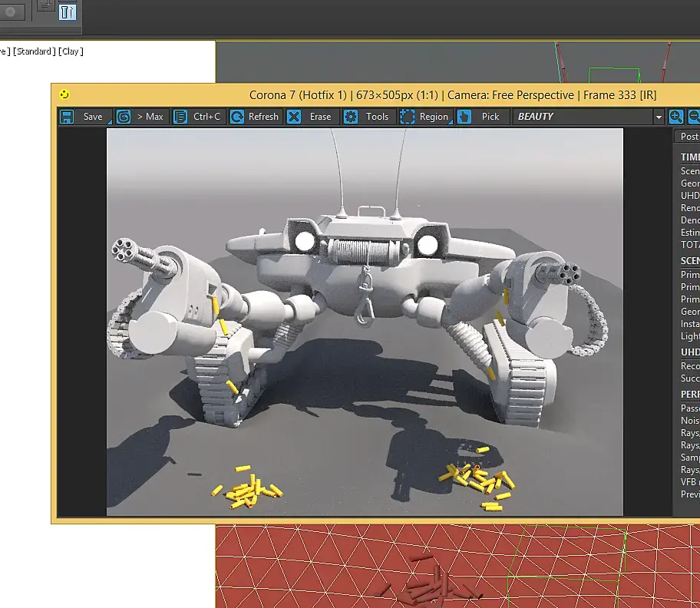Image resolution: width=700 pixels, height=608 pixels.
Task: Expand the Save button corner arrow
Action: point(109,121)
